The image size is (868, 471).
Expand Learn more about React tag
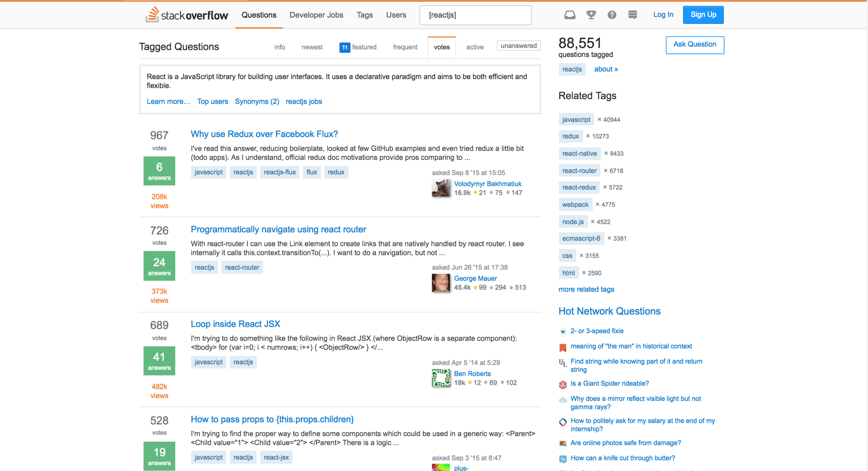click(168, 102)
